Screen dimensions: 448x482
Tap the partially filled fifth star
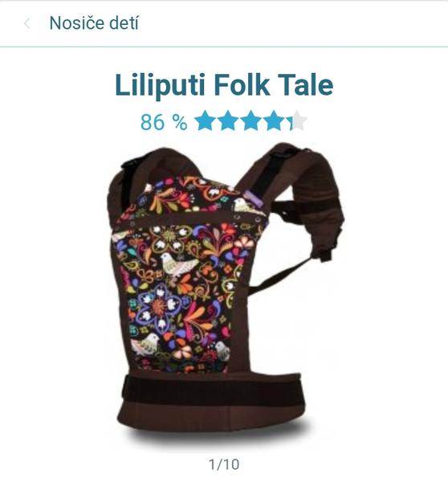pos(297,120)
